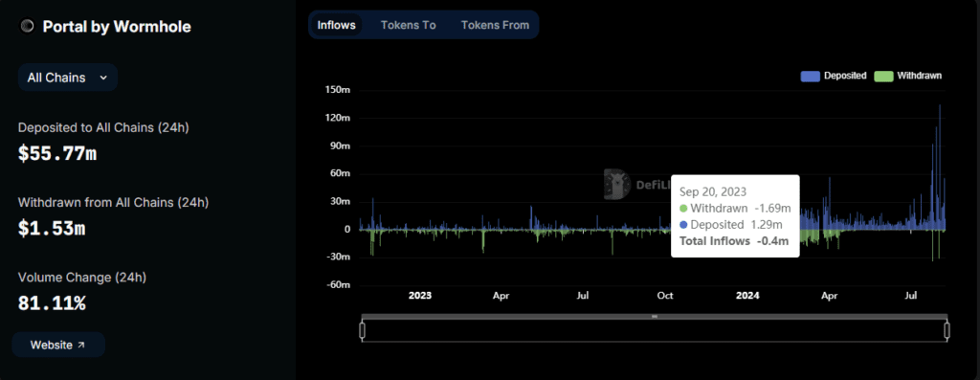Click the Portal by Wormhole title
This screenshot has width=980, height=380.
point(117,26)
